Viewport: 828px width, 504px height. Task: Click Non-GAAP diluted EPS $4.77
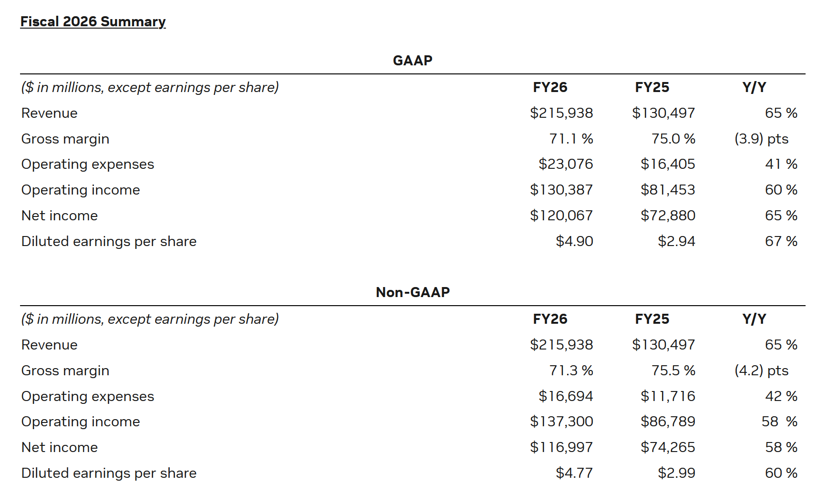pos(574,473)
